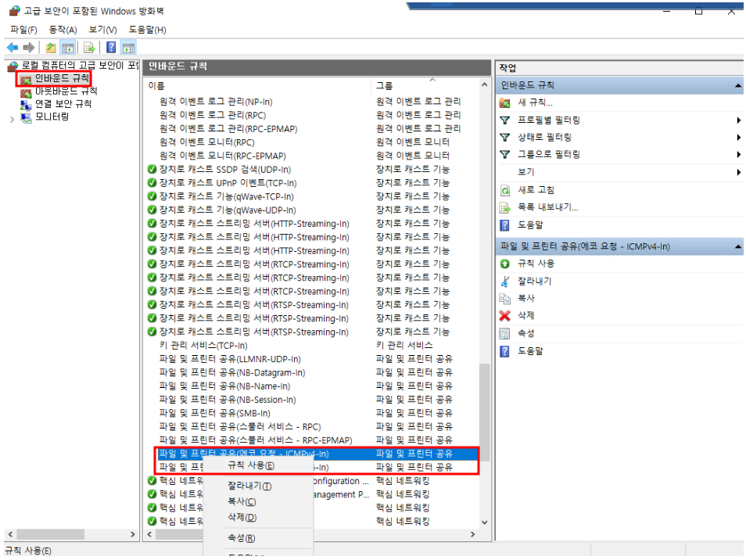Click the up-one-level folder toolbar icon
This screenshot has width=746, height=560.
50,48
